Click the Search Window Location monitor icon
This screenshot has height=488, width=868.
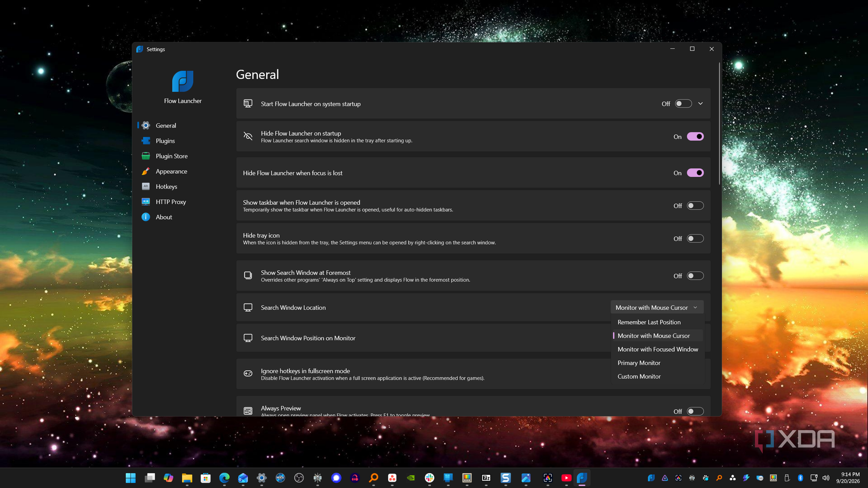coord(248,307)
